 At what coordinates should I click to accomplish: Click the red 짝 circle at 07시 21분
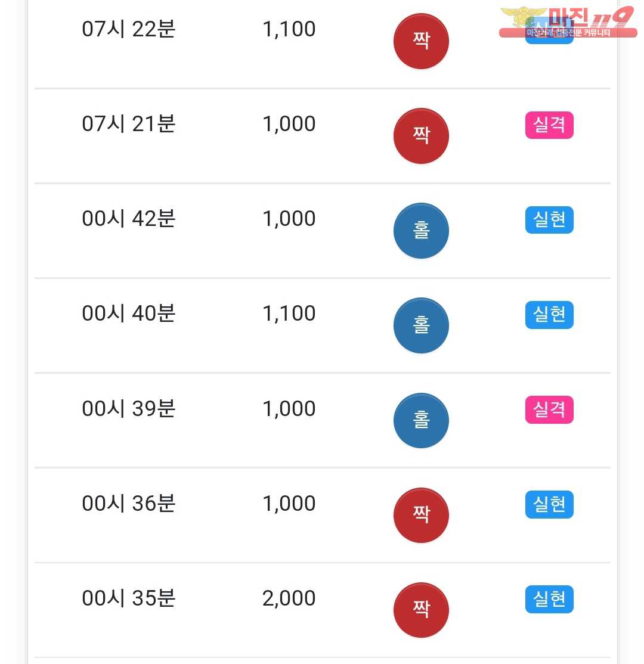point(421,136)
